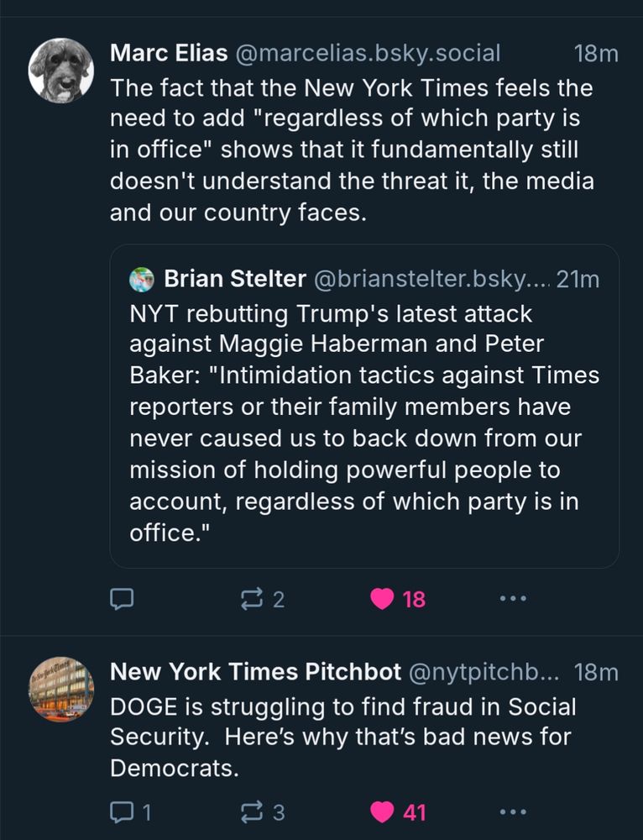Viewport: 643px width, 840px height.
Task: Open Brian Stelter's name in quoted post
Action: pyautogui.click(x=234, y=279)
